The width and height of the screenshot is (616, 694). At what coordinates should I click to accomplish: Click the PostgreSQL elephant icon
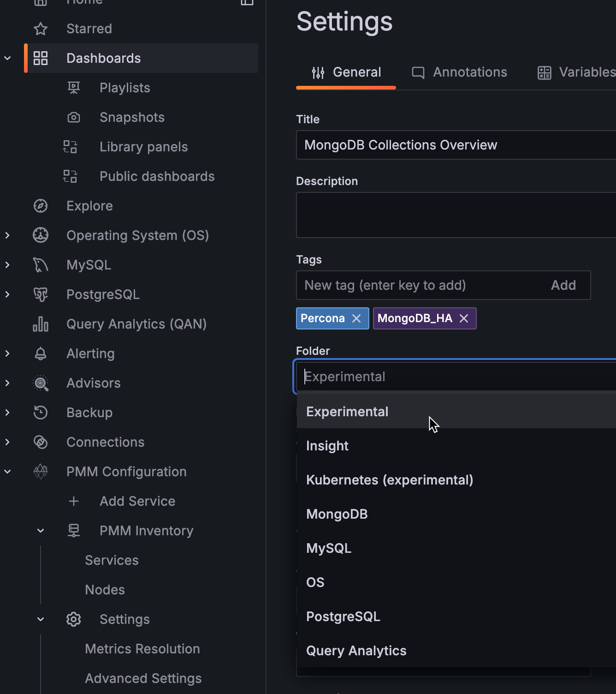point(41,294)
